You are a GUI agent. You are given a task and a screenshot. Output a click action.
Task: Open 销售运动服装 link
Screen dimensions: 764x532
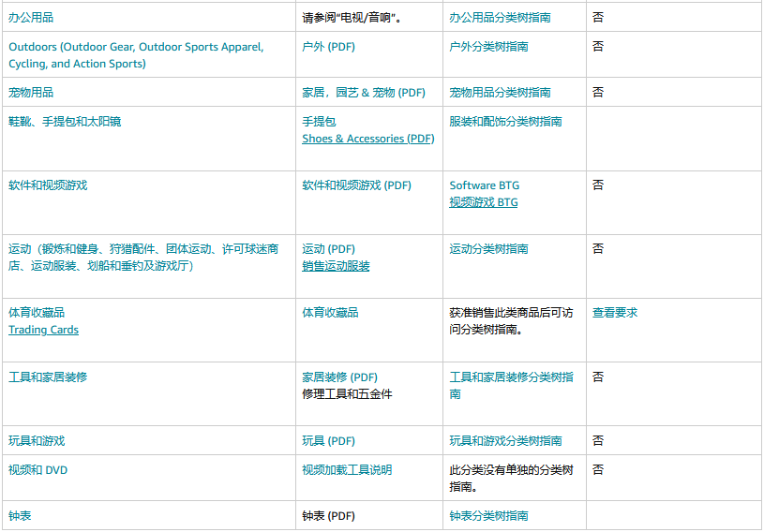point(336,266)
